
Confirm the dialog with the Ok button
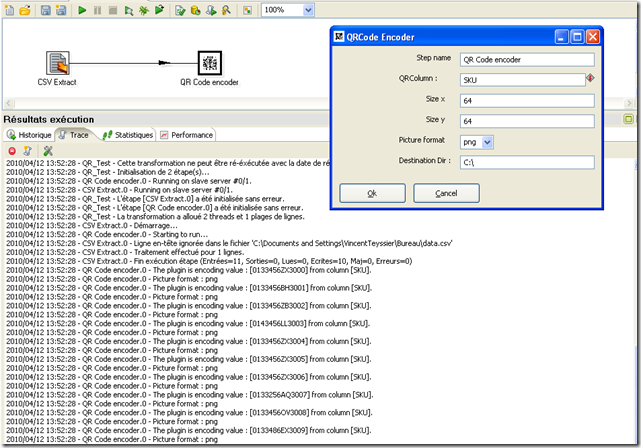pyautogui.click(x=372, y=193)
